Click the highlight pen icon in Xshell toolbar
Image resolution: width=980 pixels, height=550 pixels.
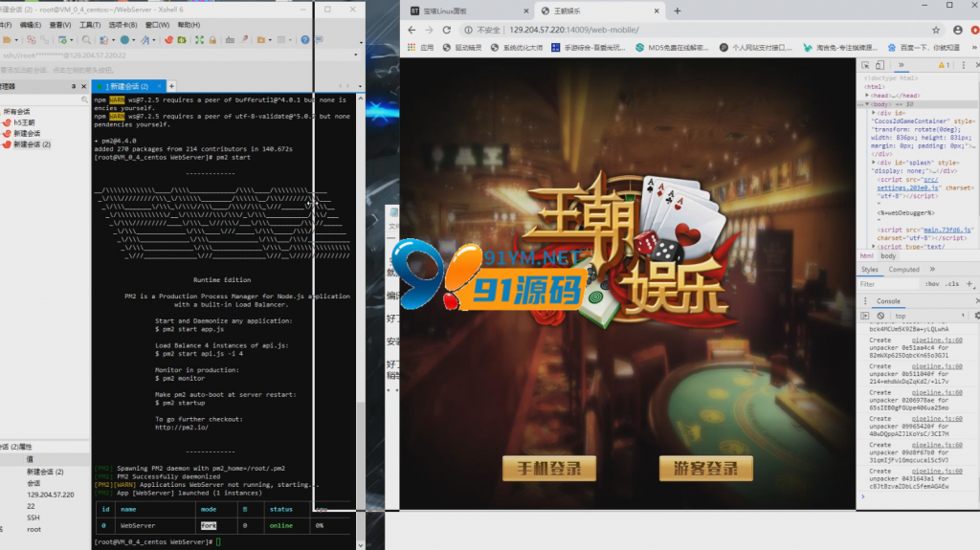pos(244,40)
